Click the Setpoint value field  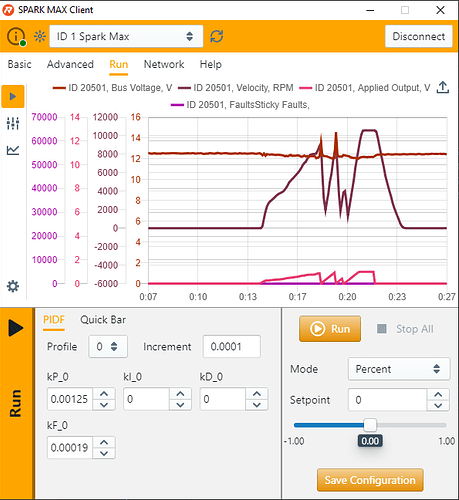point(388,400)
